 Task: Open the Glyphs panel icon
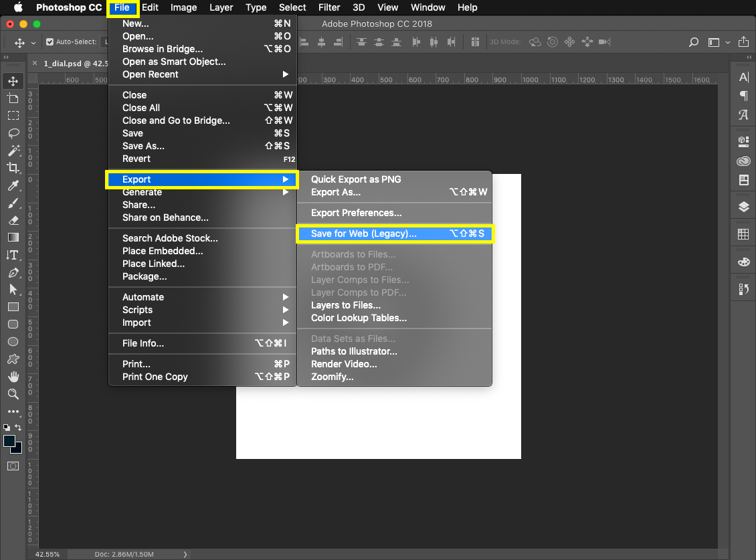pos(743,114)
